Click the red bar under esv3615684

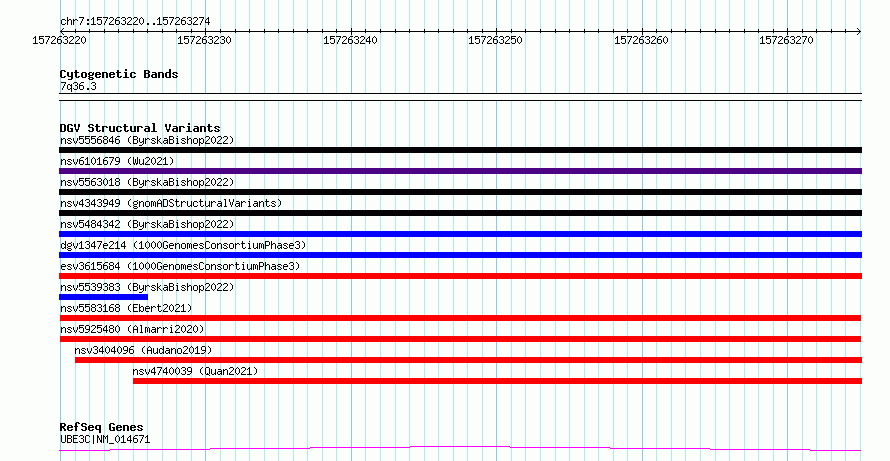tap(460, 276)
